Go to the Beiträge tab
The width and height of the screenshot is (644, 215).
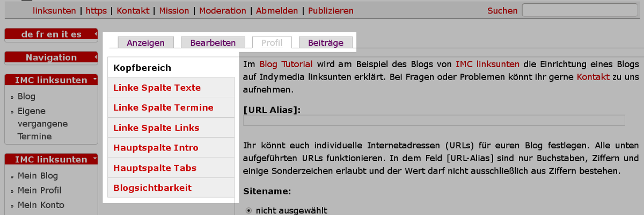(x=326, y=42)
